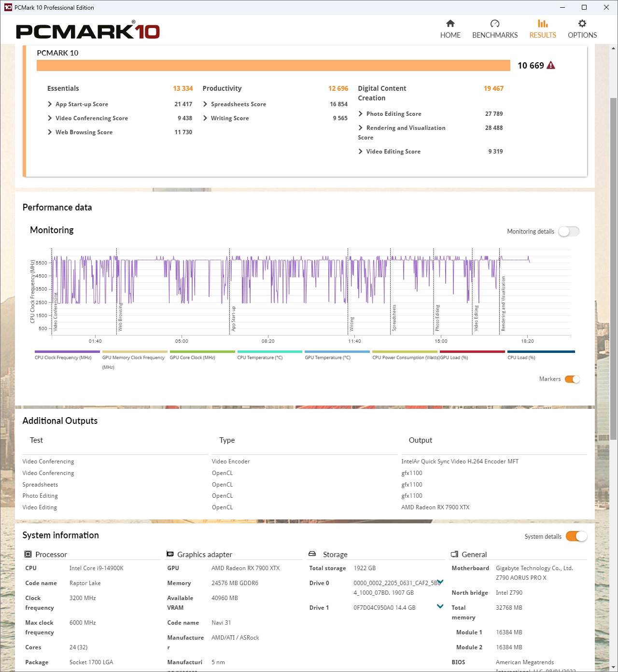Select the CPU Clock Frequency legend swatch
The width and height of the screenshot is (618, 672).
(67, 351)
